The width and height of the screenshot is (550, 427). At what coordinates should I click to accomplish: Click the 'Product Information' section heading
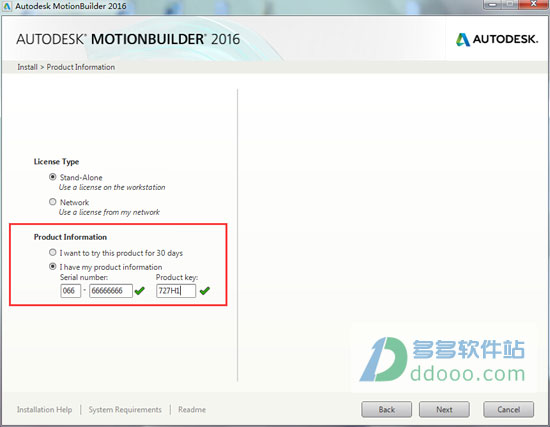point(70,237)
